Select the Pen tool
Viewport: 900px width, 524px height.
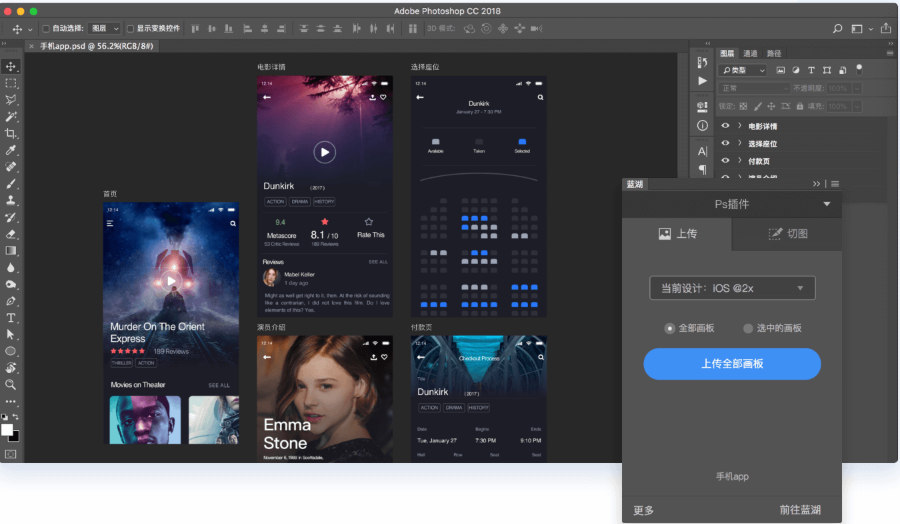[10, 301]
